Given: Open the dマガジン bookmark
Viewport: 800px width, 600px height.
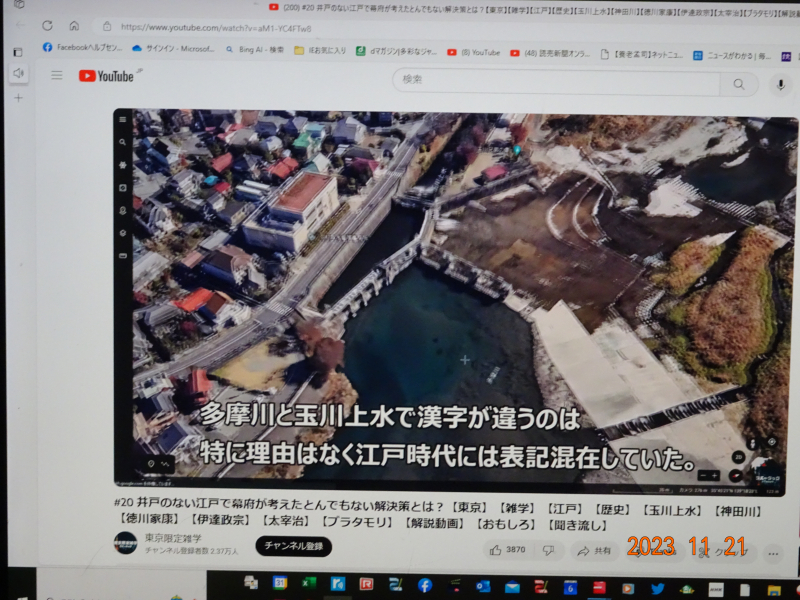Looking at the screenshot, I should point(396,52).
